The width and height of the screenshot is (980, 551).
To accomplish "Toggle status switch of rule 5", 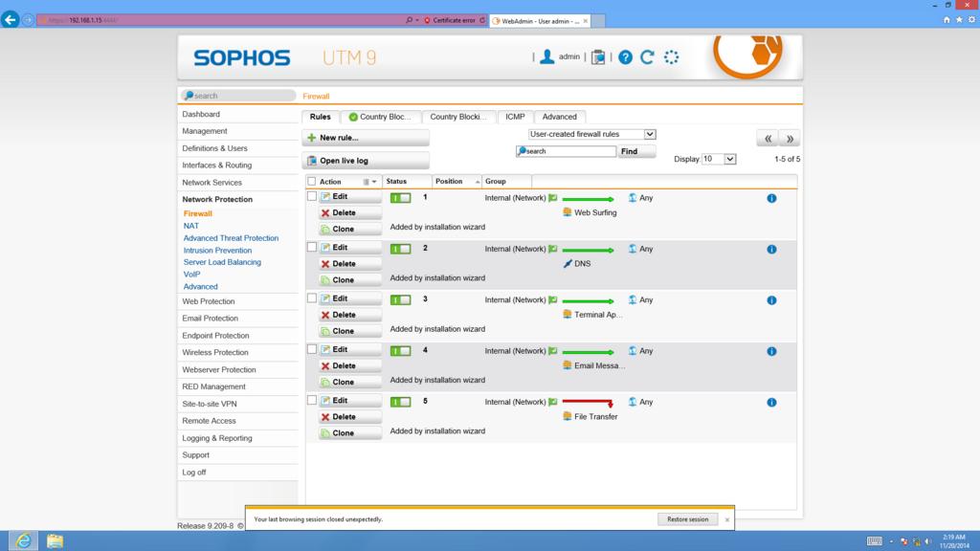I will pyautogui.click(x=401, y=402).
